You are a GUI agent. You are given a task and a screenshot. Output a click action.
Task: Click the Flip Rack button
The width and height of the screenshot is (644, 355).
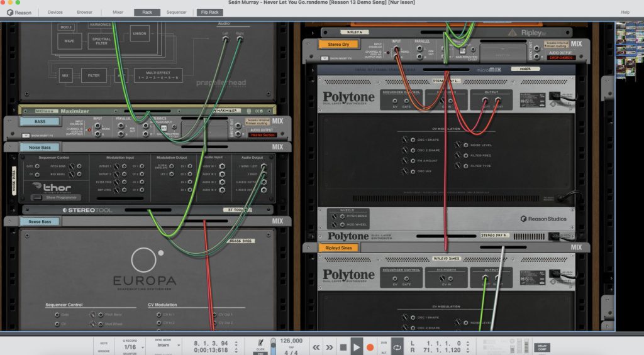pos(210,13)
